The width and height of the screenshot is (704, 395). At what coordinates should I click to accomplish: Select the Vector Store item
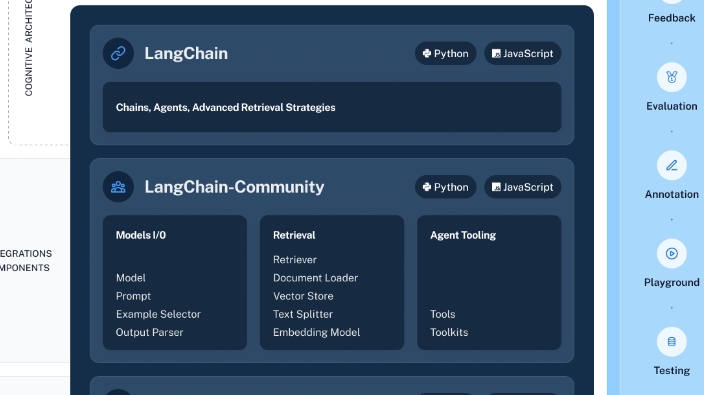click(x=303, y=296)
